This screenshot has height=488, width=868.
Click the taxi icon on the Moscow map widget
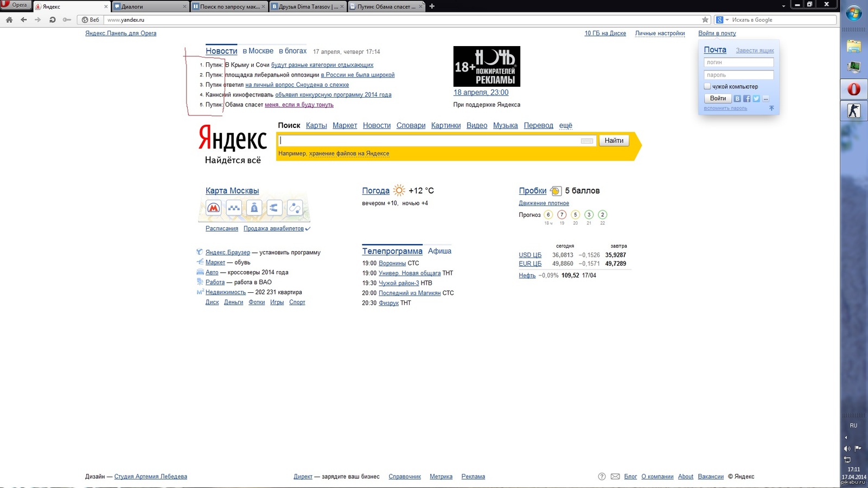coord(234,208)
